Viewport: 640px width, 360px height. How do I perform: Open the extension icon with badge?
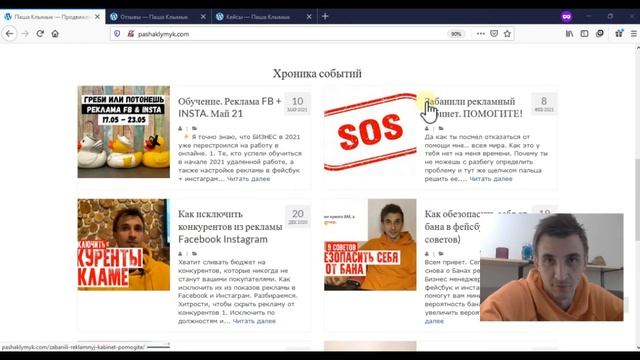619,33
